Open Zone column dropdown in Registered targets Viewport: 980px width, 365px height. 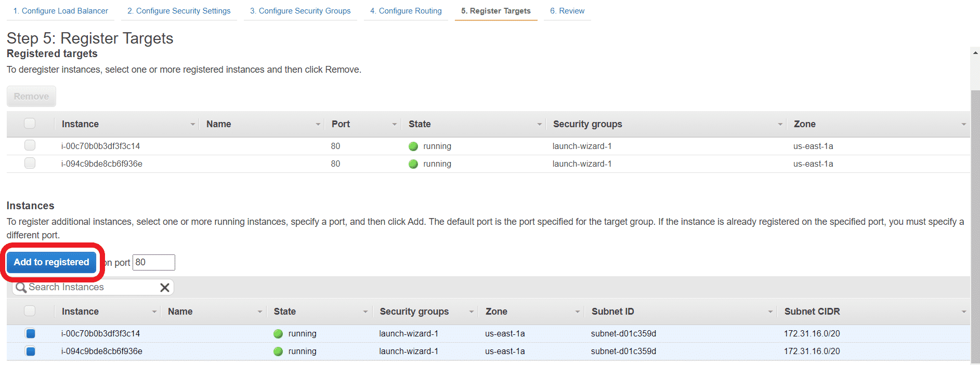(964, 125)
